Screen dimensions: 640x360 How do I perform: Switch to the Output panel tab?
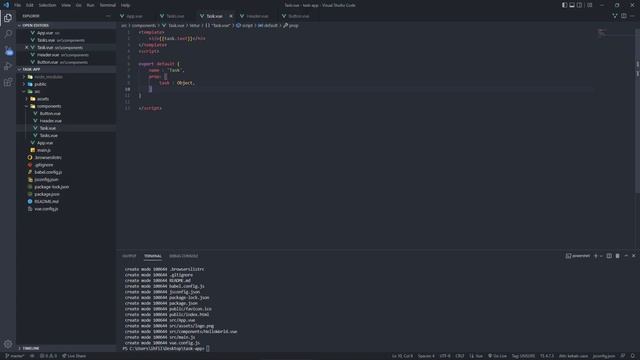point(129,256)
